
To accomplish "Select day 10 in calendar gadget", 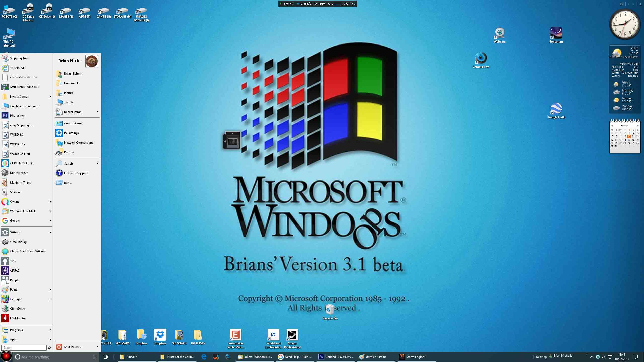I will tap(629, 136).
